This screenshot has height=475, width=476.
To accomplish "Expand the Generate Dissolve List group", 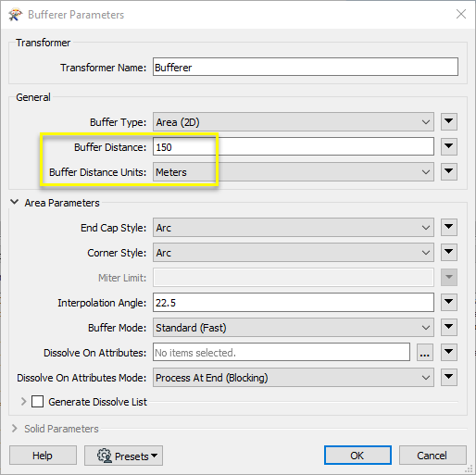I will [x=23, y=402].
